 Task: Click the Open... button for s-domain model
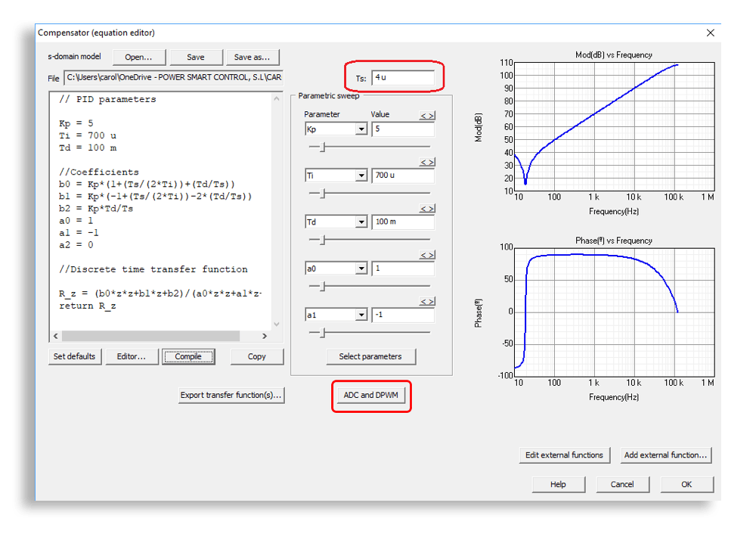[138, 57]
